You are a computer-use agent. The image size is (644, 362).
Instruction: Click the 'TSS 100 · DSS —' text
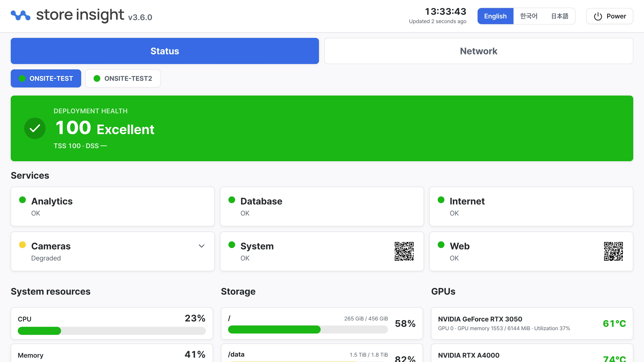(x=80, y=146)
